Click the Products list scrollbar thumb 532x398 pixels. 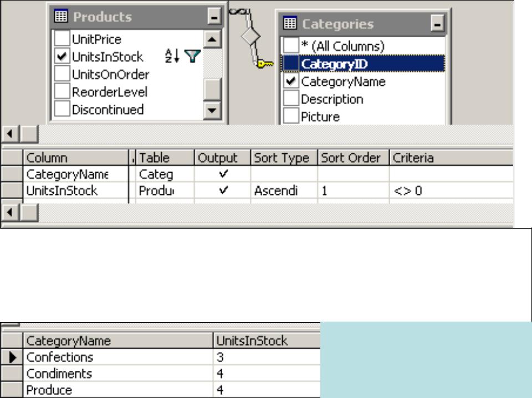tap(212, 90)
